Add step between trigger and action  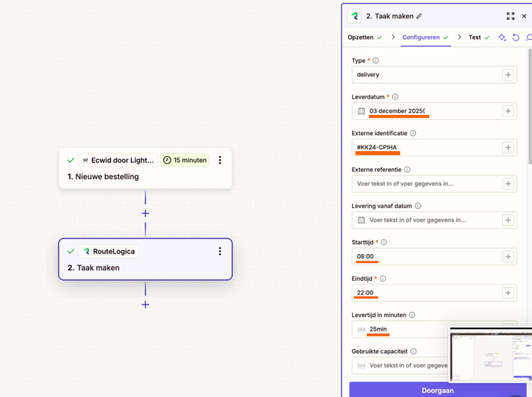(145, 213)
